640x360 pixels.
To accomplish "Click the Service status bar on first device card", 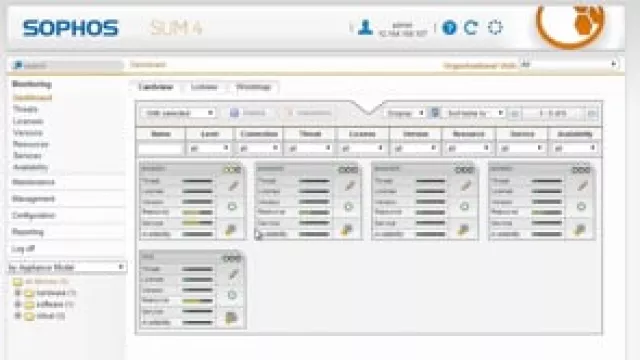I will tap(197, 223).
